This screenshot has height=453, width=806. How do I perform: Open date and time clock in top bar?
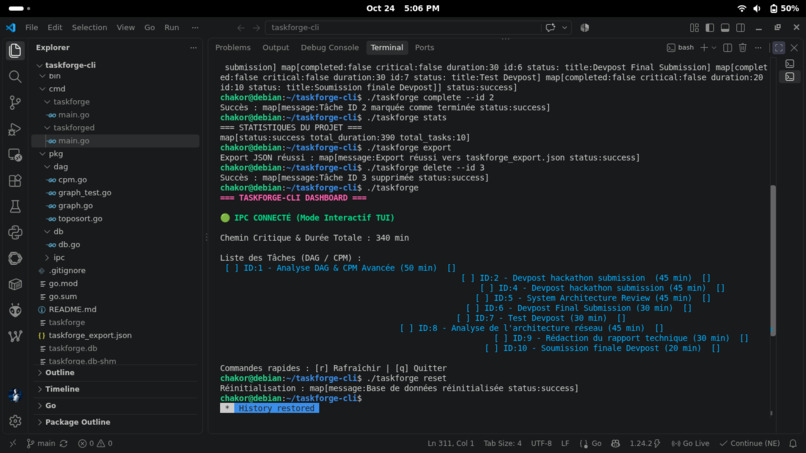click(402, 8)
